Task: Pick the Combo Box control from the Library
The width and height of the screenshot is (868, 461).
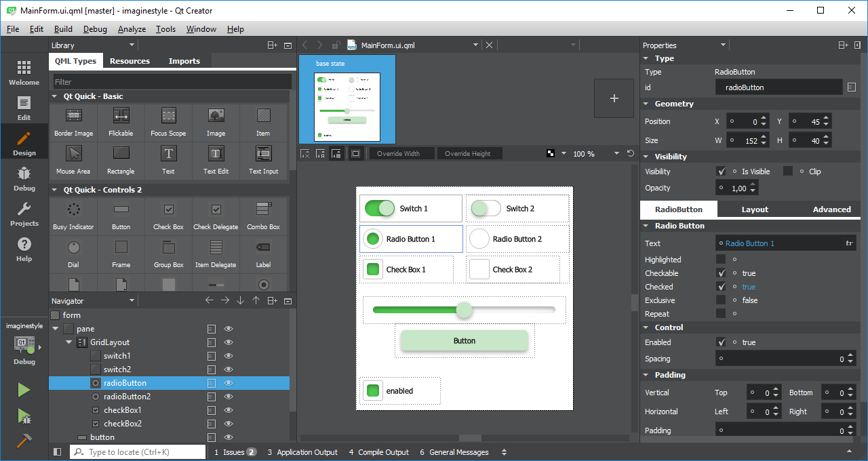Action: tap(263, 216)
